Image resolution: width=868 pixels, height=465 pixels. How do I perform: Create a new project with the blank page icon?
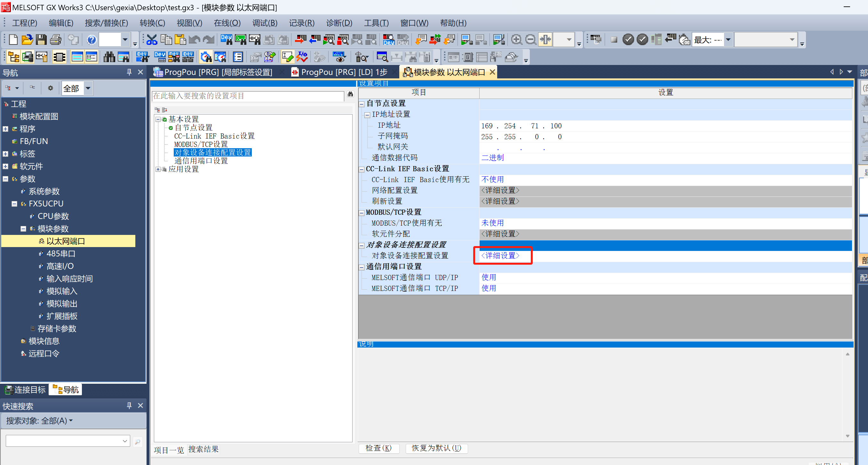tap(13, 40)
